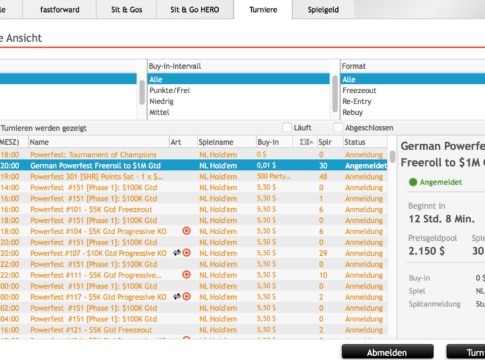Select the 14:00 Powerfest #151 [Phase 1] row

tap(193, 188)
